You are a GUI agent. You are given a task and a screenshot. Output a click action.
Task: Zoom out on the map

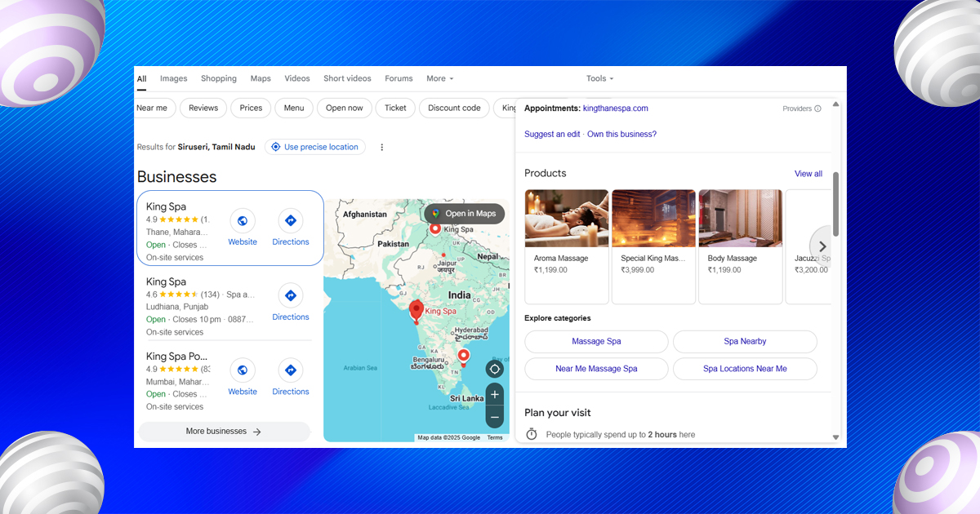click(495, 417)
